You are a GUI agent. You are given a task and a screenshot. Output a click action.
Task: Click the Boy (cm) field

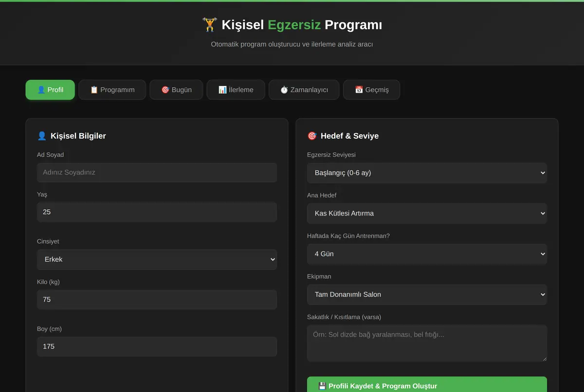coord(157,346)
